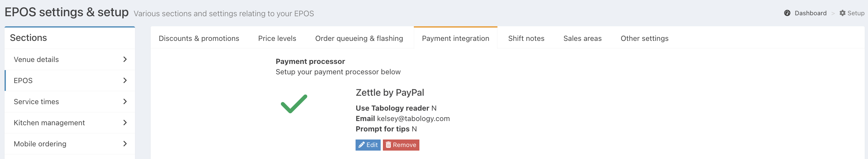868x159 pixels.
Task: Expand the EPOS section chevron
Action: 125,81
